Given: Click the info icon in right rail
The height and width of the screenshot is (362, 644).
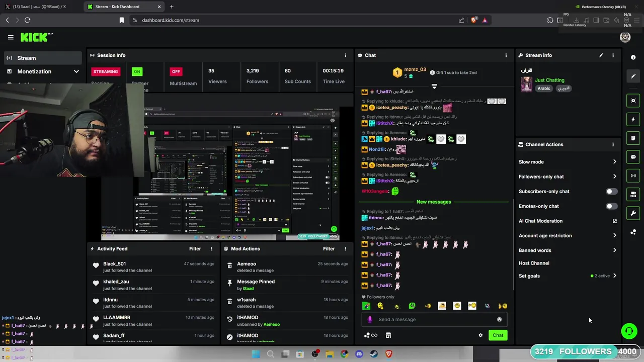Looking at the screenshot, I should pyautogui.click(x=633, y=57).
